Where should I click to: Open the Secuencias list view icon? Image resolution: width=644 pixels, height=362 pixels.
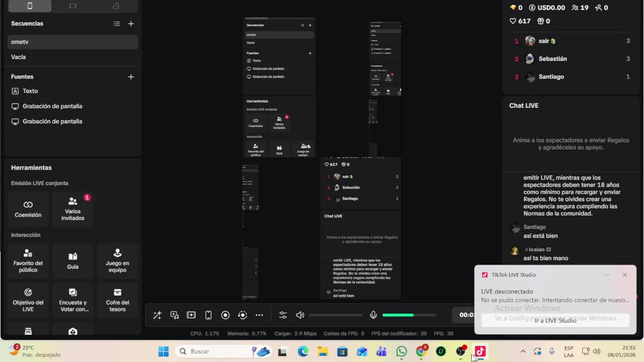click(117, 24)
